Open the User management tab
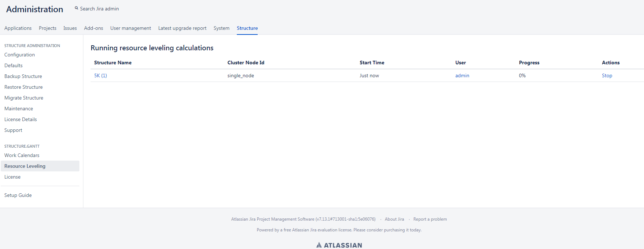Image resolution: width=644 pixels, height=249 pixels. coord(130,28)
